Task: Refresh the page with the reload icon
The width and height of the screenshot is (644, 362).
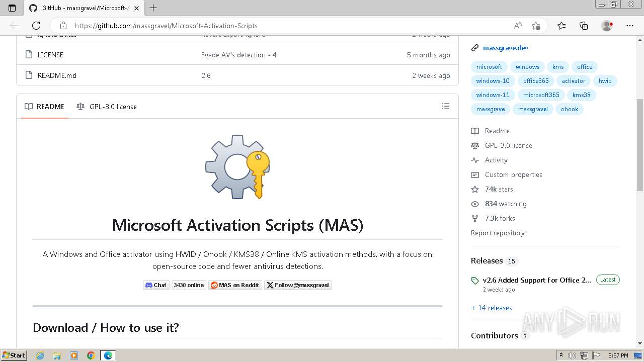Action: pyautogui.click(x=36, y=26)
